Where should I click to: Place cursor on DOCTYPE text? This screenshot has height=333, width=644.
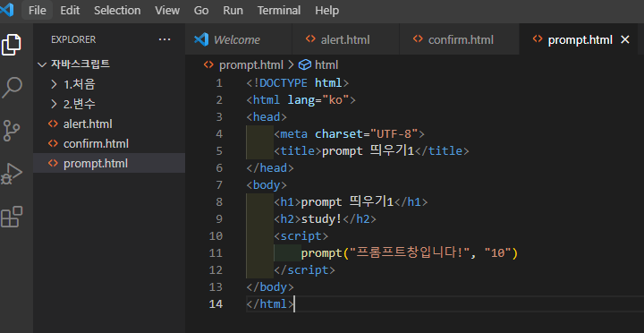[x=284, y=83]
